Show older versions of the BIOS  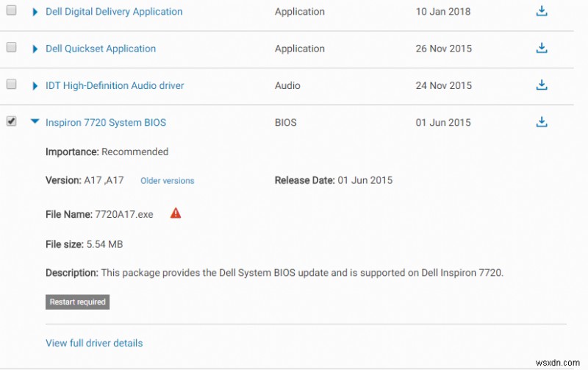[x=168, y=181]
